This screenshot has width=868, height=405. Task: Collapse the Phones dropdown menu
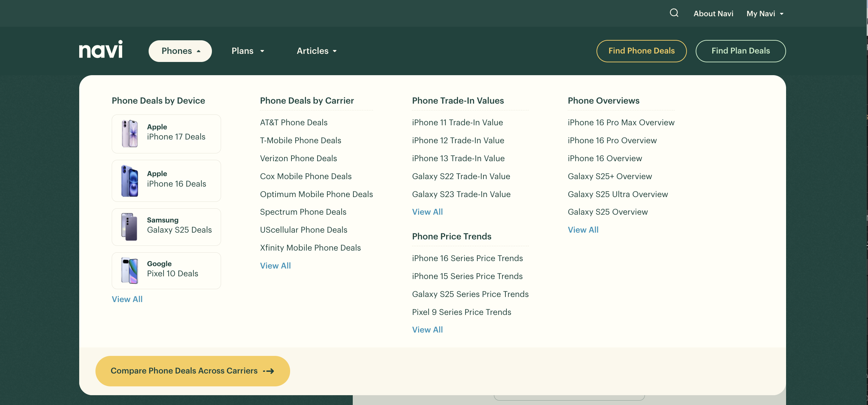coord(180,51)
